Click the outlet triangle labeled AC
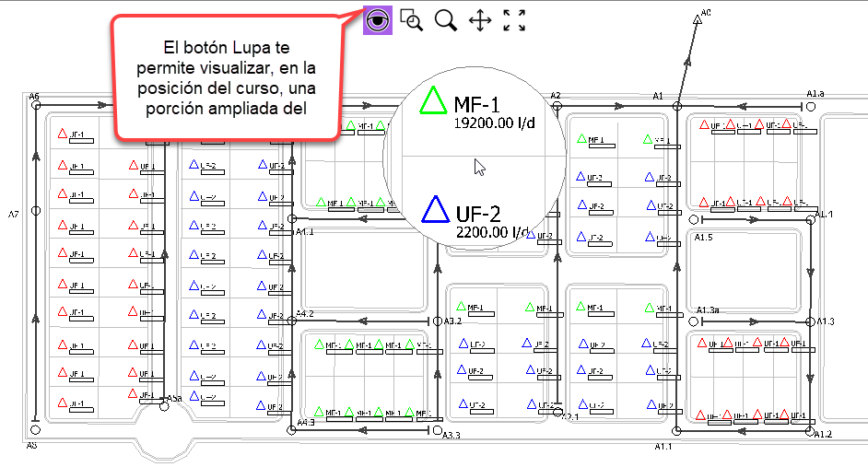This screenshot has width=868, height=467. [698, 19]
